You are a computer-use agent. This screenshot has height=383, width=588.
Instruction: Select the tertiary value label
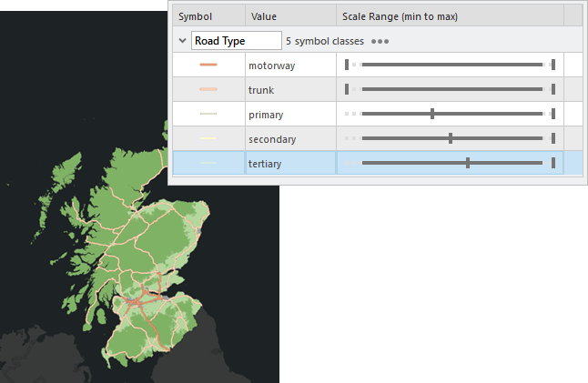[x=265, y=164]
